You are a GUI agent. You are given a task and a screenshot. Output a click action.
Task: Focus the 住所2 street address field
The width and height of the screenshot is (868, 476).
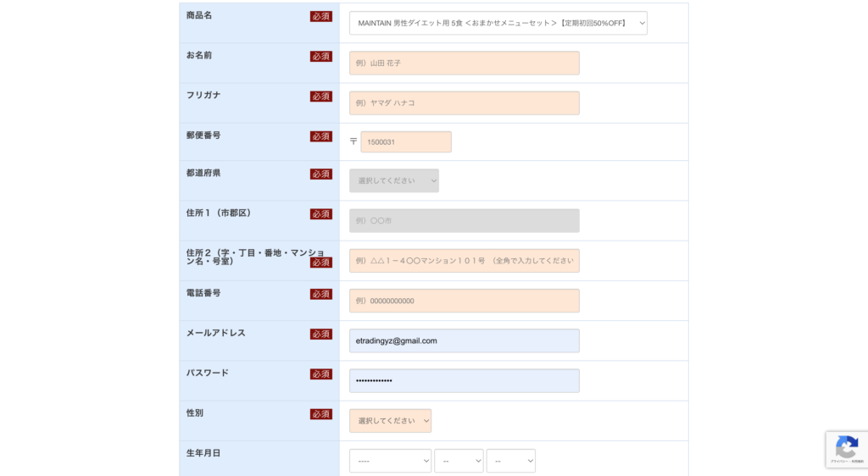coord(464,261)
